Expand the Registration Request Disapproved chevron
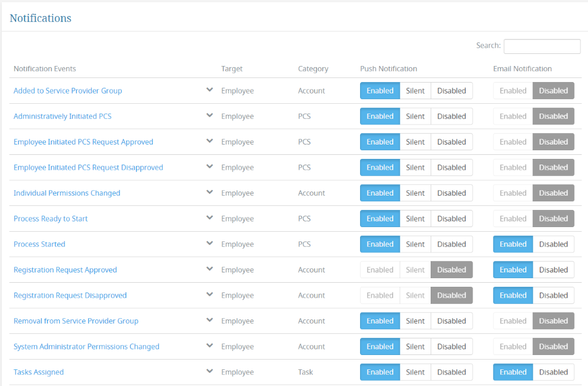 pyautogui.click(x=210, y=295)
